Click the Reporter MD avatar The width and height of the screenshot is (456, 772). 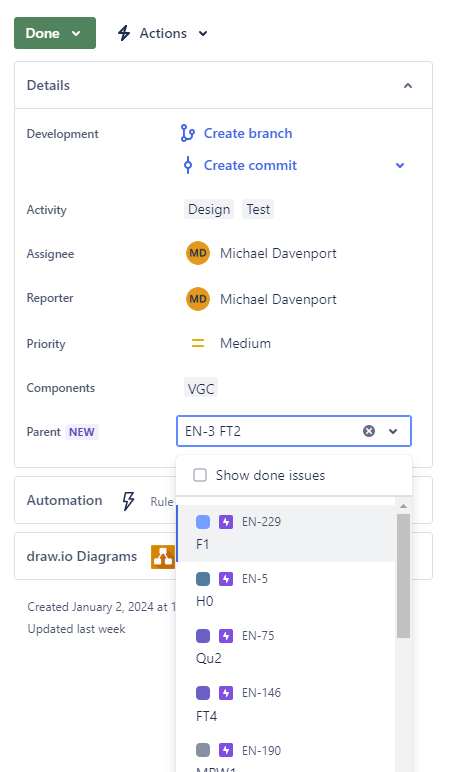[198, 299]
